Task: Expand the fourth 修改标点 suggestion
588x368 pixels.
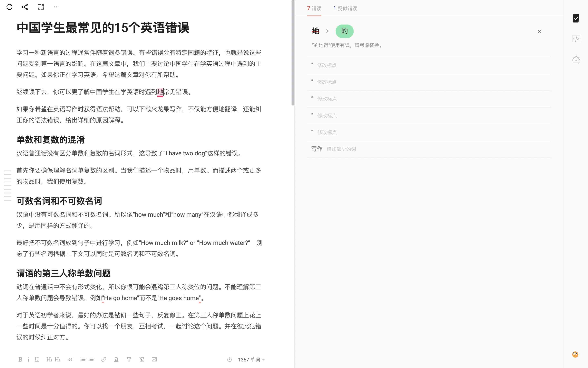Action: (429, 116)
